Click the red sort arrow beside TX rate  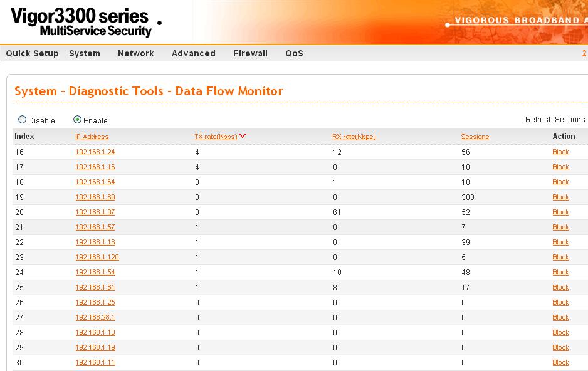[243, 136]
